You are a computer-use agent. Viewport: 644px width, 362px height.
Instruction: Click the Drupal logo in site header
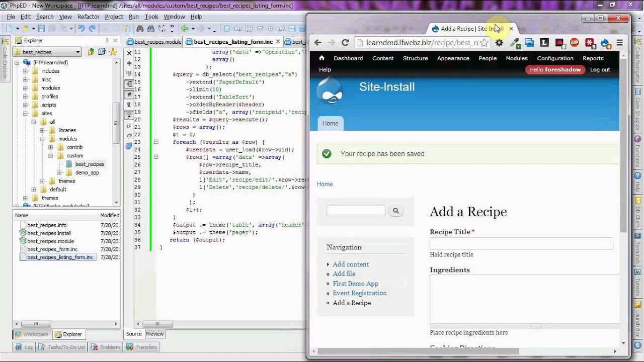coord(330,92)
